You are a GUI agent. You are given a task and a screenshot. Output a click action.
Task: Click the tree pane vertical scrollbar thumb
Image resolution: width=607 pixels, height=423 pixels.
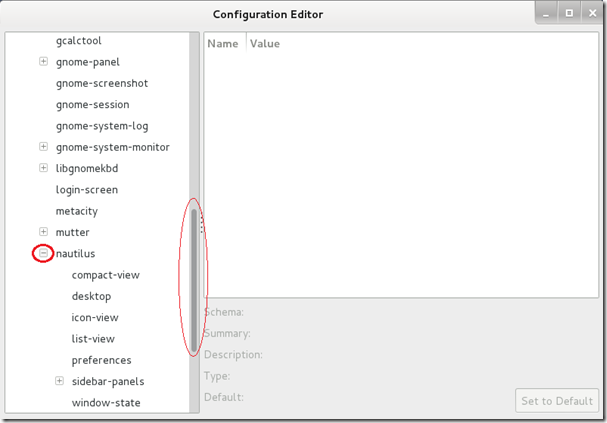pyautogui.click(x=194, y=280)
